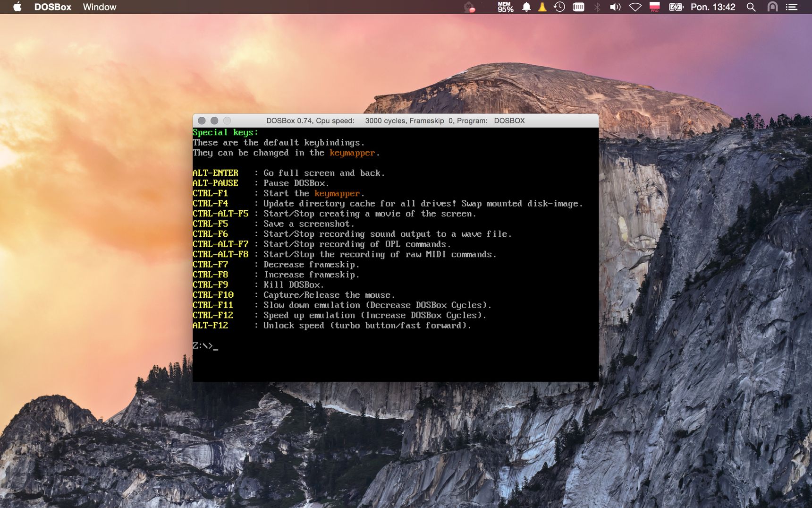
Task: Open the DOSBox application menu
Action: coord(53,7)
